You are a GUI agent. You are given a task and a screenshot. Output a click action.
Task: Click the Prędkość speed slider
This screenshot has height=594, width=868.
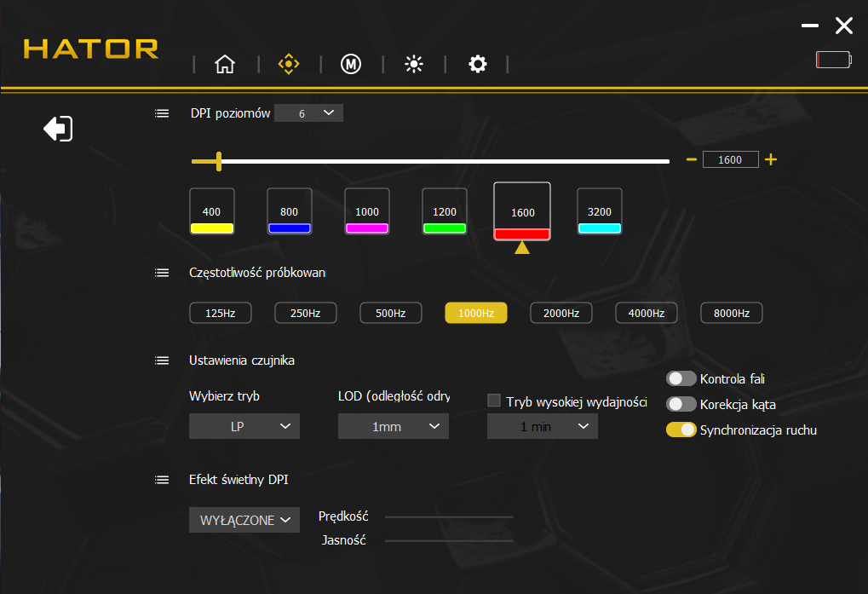pyautogui.click(x=449, y=517)
